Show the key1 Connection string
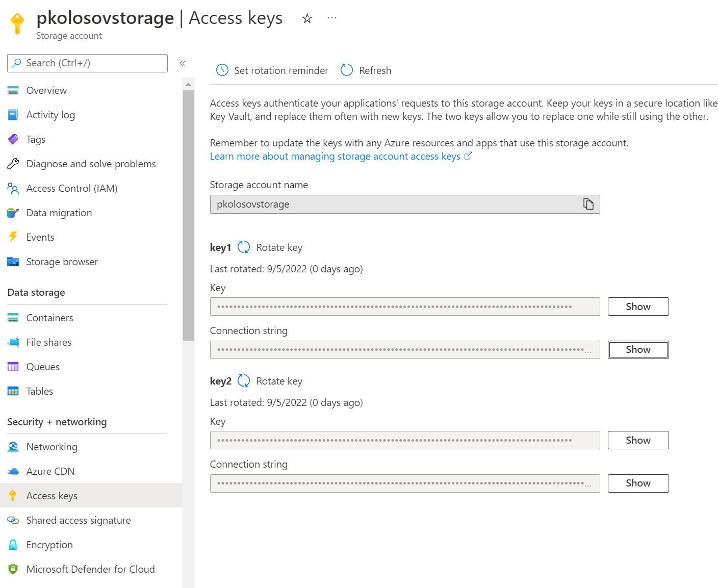This screenshot has width=718, height=588. pos(638,350)
